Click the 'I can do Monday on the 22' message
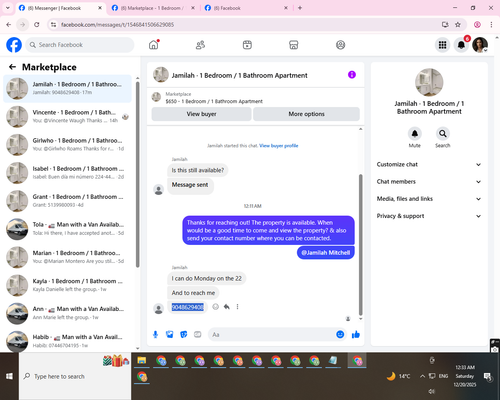Viewport: 500px width, 400px height. [x=207, y=278]
